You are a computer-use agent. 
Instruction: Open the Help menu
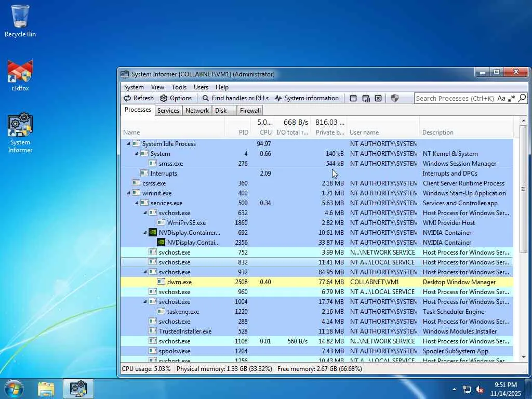(x=222, y=87)
